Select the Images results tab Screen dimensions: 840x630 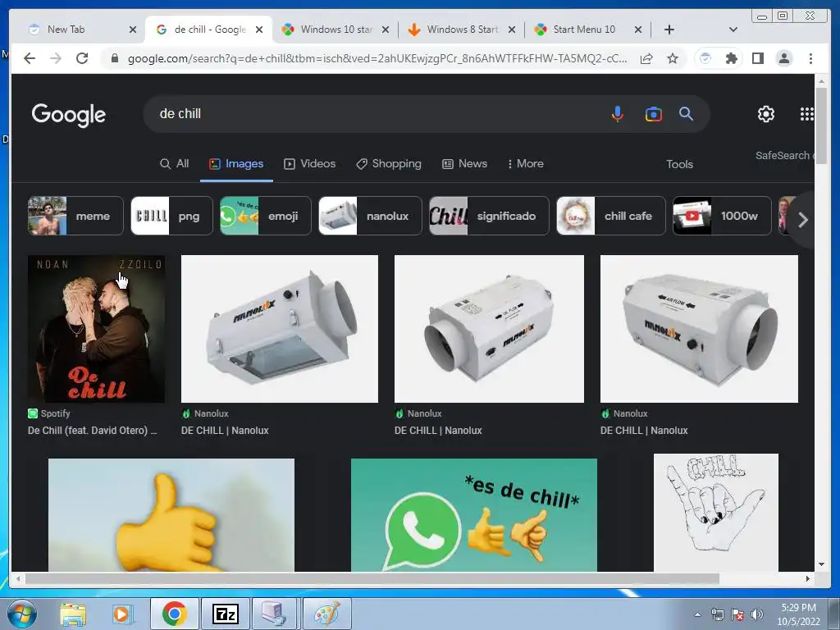(236, 164)
